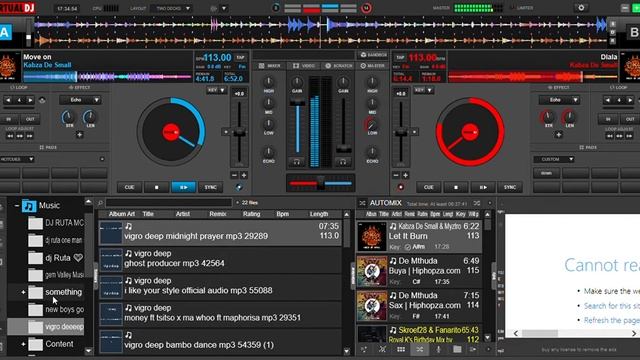640x360 pixels.
Task: Click the search input field
Action: pyautogui.click(x=169, y=202)
